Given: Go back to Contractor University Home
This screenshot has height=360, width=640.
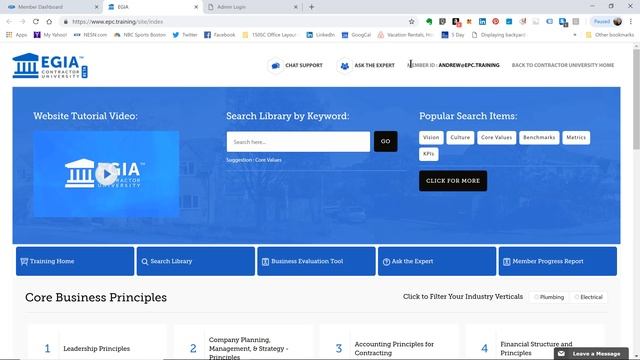Looking at the screenshot, I should (x=563, y=65).
